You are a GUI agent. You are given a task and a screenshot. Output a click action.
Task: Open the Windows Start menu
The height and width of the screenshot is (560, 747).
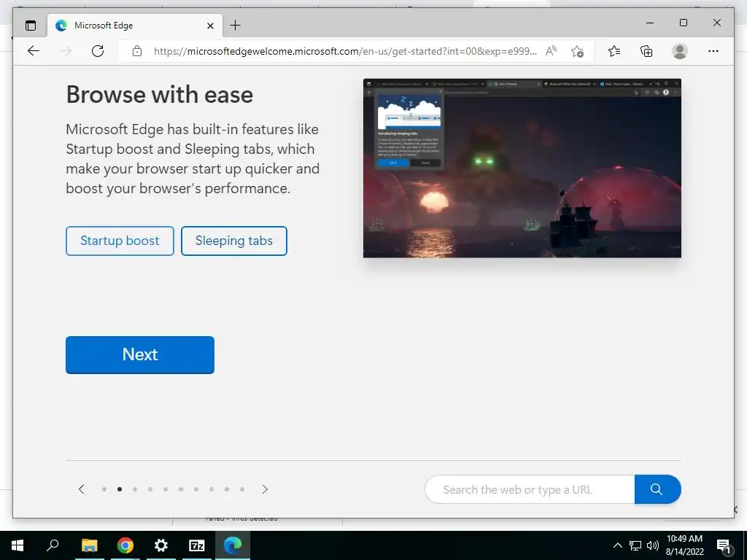[x=18, y=545]
